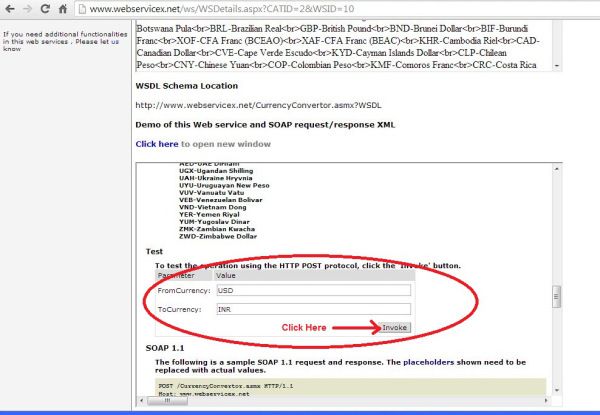This screenshot has height=415, width=600.
Task: Reload the page with the refresh icon
Action: click(45, 8)
